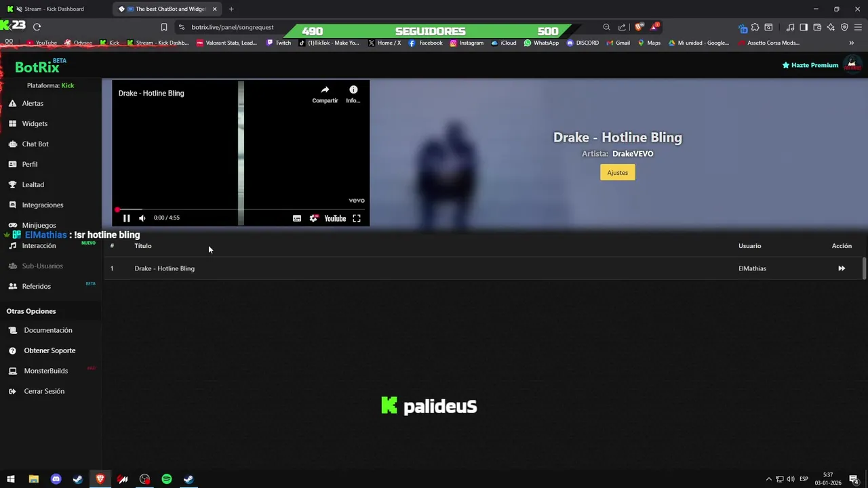Go to Chat Bot settings

coord(35,144)
